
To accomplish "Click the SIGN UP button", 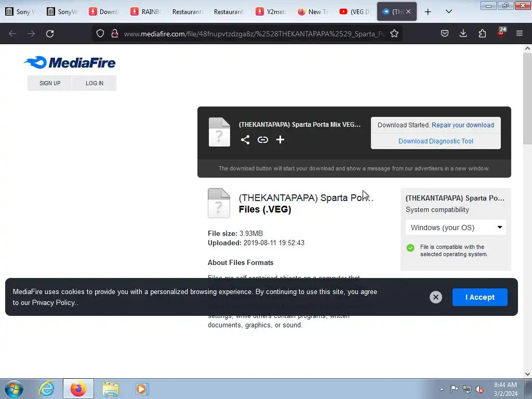I will coord(50,83).
